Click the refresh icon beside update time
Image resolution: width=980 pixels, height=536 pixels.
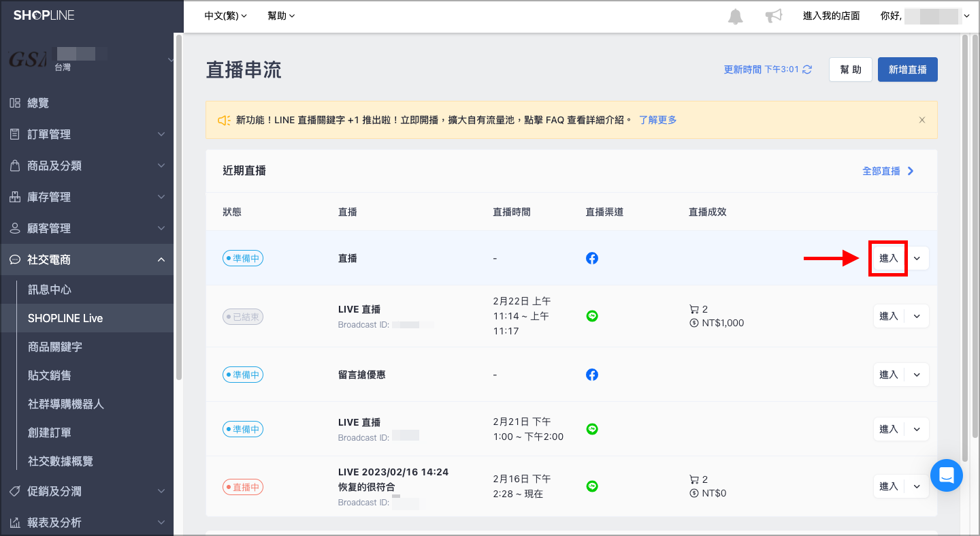point(807,69)
